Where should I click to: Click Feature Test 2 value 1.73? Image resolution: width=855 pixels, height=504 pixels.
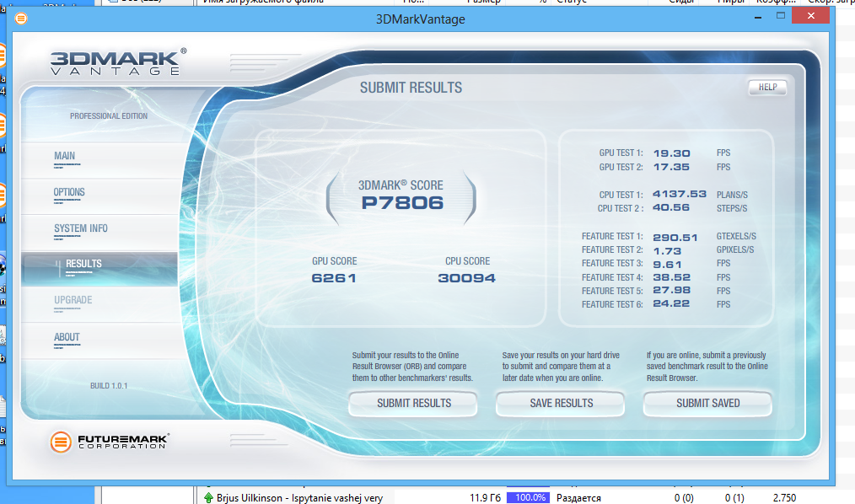tap(667, 250)
